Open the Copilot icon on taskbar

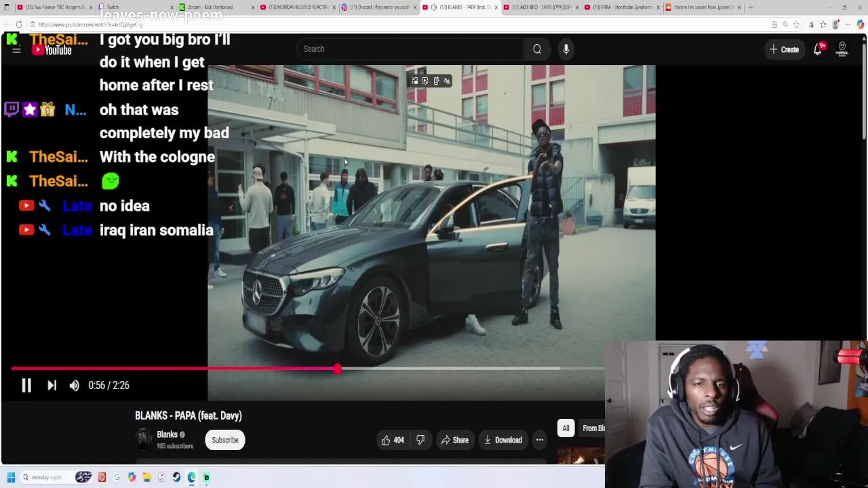click(132, 477)
